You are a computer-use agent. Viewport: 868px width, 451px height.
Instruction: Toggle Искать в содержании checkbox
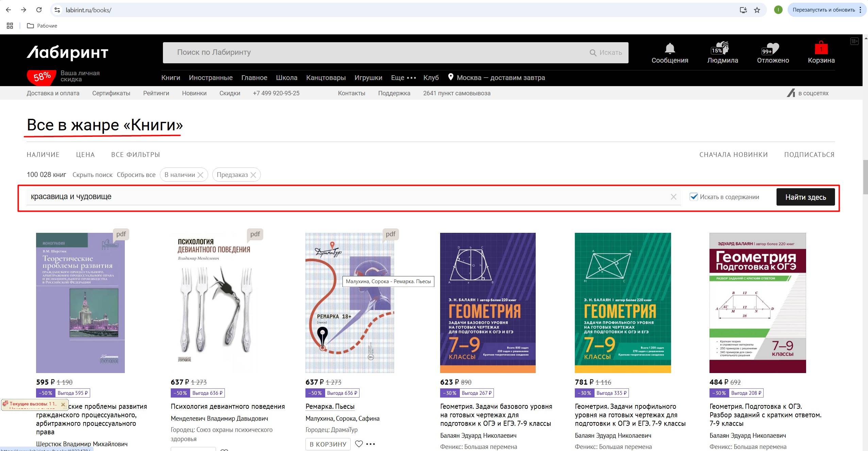(694, 197)
